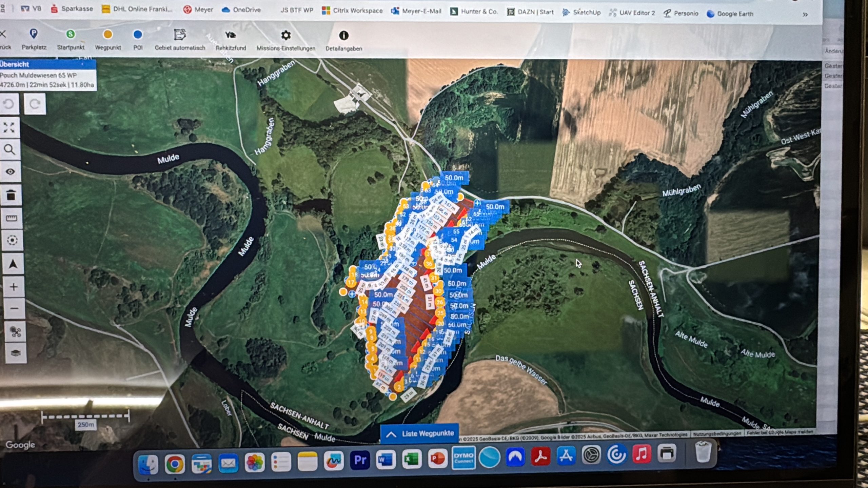Open Nutzungsbedingungen link on map
Viewport: 868px width, 488px height.
click(717, 433)
